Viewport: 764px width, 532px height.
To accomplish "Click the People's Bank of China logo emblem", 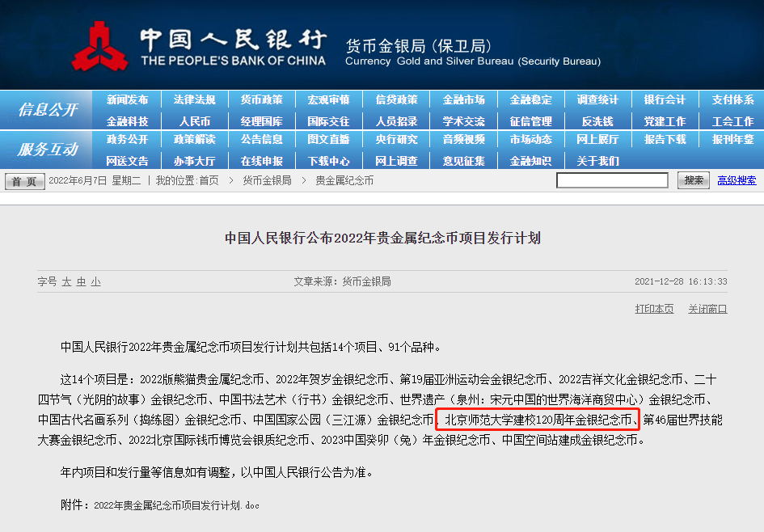I will point(99,46).
